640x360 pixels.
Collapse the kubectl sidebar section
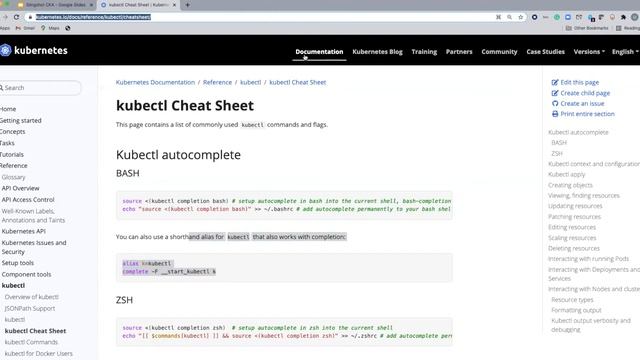(13, 286)
